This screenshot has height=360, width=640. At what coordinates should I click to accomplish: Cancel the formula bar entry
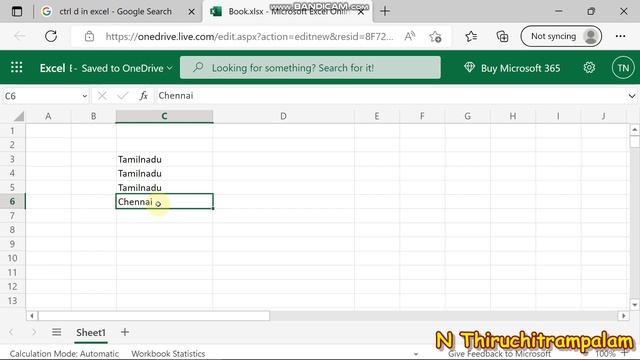pos(102,96)
